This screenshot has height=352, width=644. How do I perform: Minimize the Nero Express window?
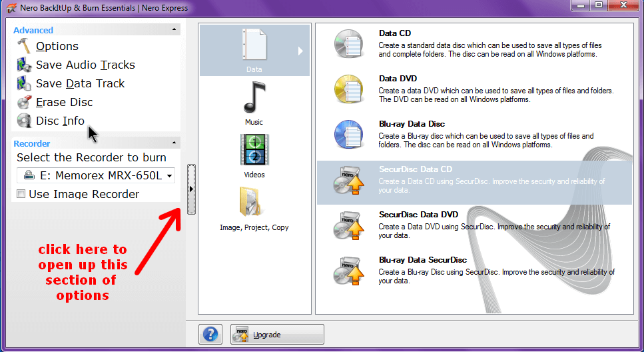(x=580, y=5)
